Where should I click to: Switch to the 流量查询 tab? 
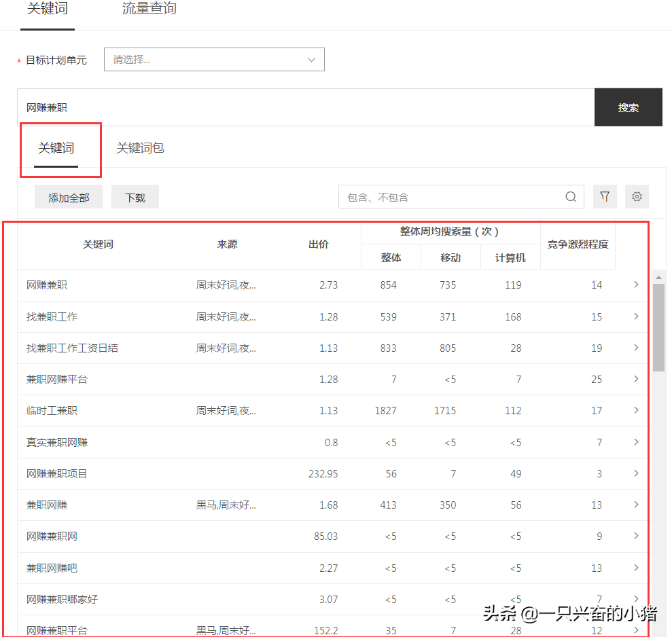(x=149, y=9)
